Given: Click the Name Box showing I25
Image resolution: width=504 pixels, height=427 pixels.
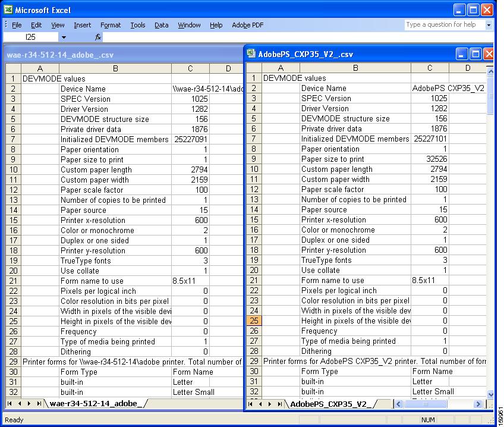Looking at the screenshot, I should (x=30, y=37).
